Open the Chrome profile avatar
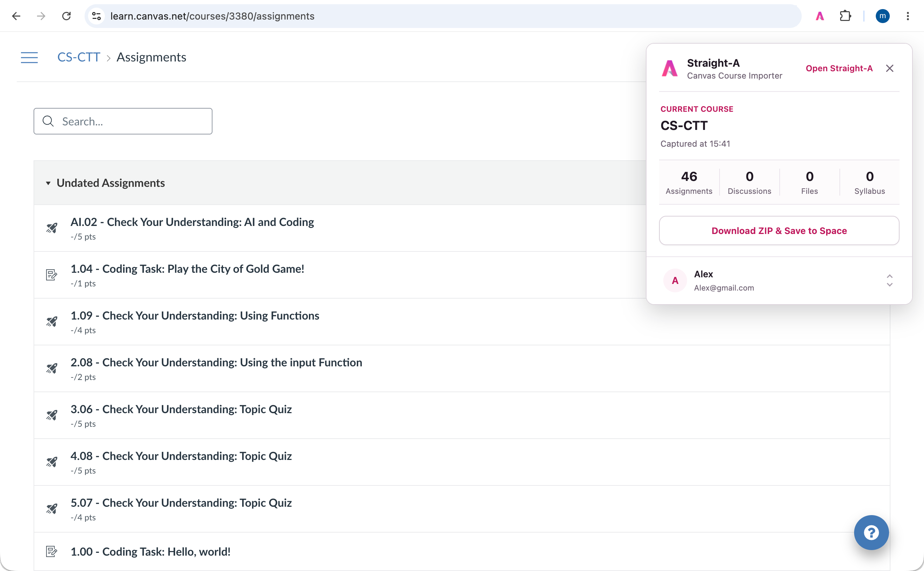The height and width of the screenshot is (571, 924). 882,16
